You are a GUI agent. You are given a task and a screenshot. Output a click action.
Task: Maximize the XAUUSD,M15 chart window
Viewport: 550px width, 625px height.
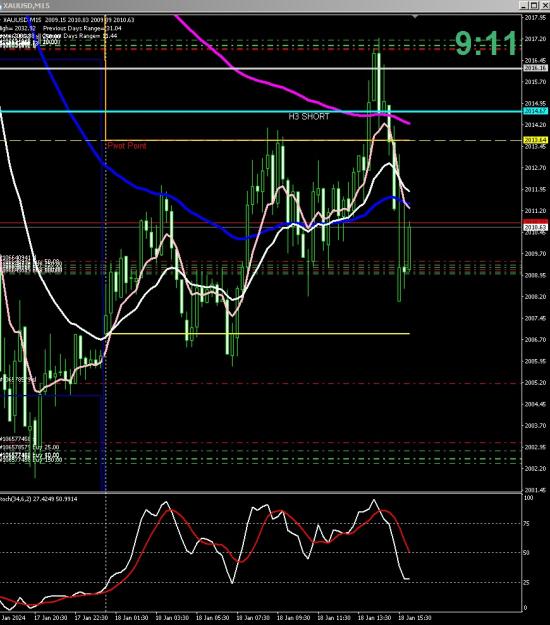pos(534,5)
